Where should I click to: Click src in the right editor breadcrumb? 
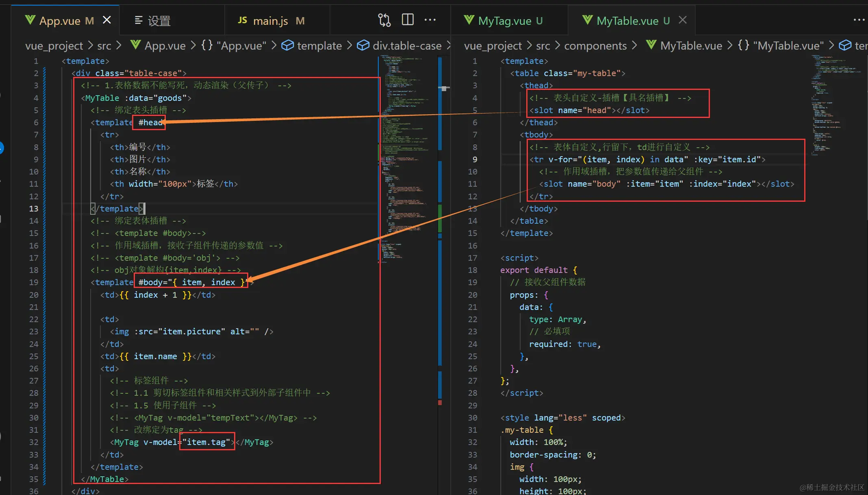pyautogui.click(x=543, y=46)
